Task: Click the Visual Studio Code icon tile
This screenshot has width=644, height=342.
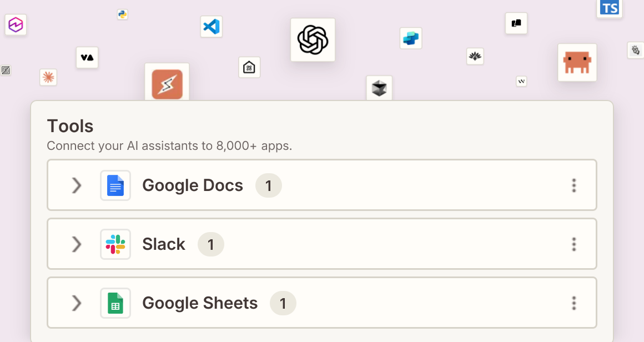Action: coord(212,27)
